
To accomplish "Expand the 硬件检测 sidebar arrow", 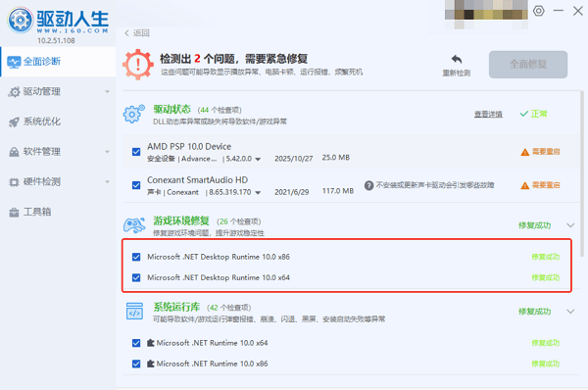I will click(x=108, y=182).
